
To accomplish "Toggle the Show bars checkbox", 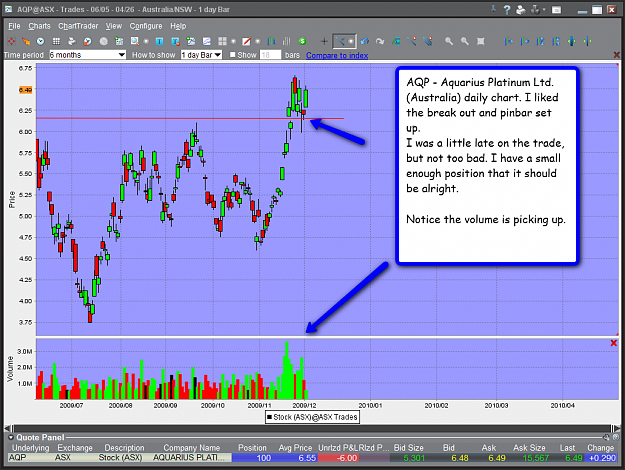I will pyautogui.click(x=233, y=55).
